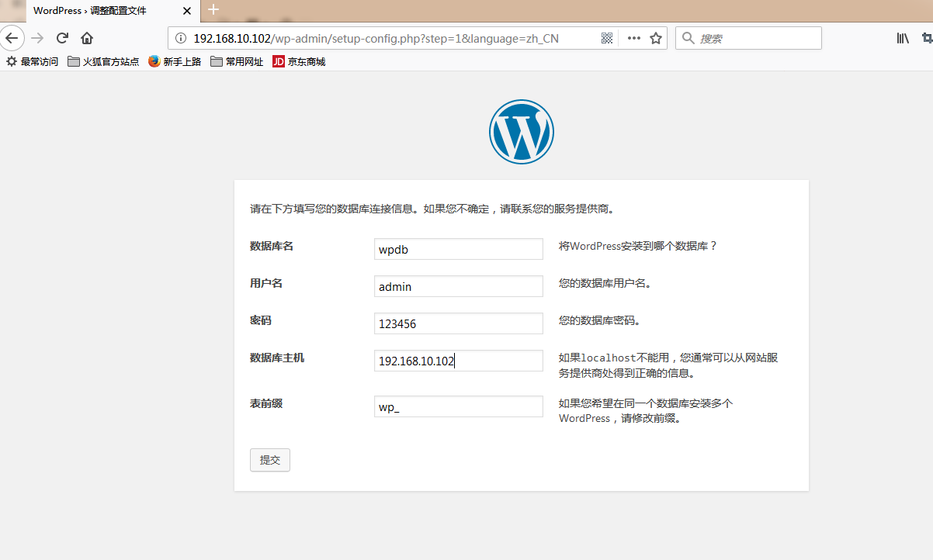
Task: Click the 密码 label
Action: (261, 320)
